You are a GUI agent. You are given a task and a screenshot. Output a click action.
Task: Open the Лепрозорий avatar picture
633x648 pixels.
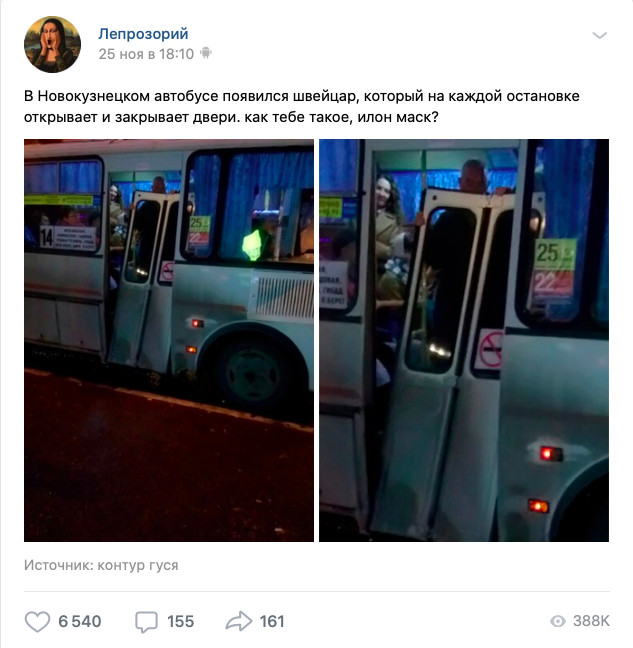[52, 44]
